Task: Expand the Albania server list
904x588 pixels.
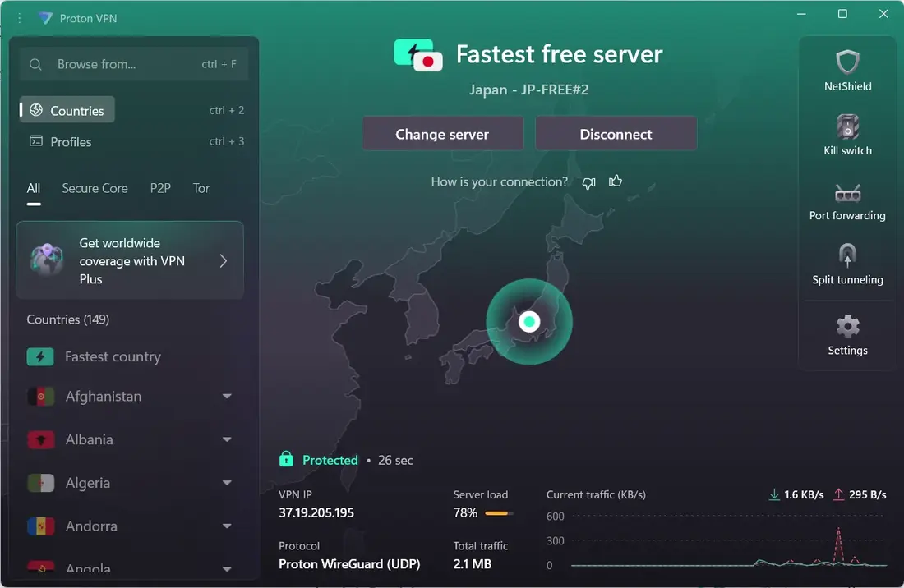Action: point(227,439)
